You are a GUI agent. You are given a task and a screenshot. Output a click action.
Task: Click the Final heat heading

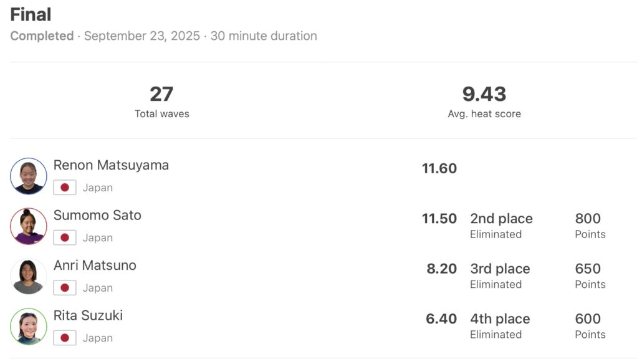[31, 14]
